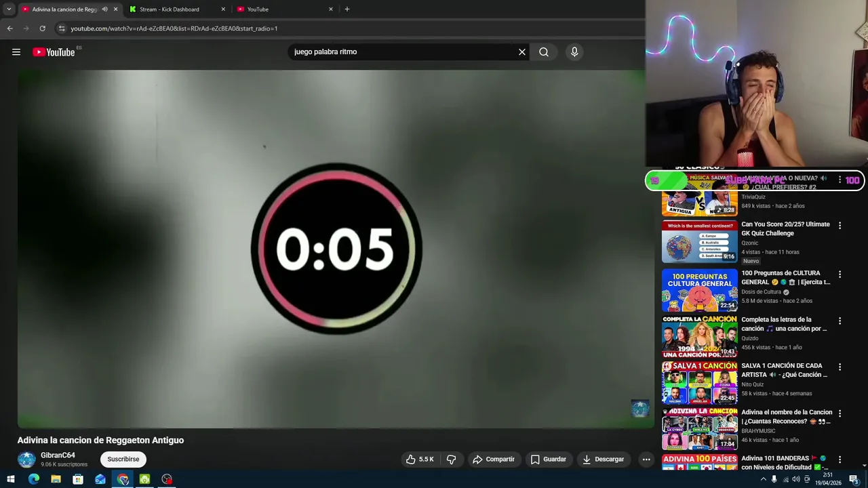Open GibranC64 channel avatar

click(x=26, y=460)
